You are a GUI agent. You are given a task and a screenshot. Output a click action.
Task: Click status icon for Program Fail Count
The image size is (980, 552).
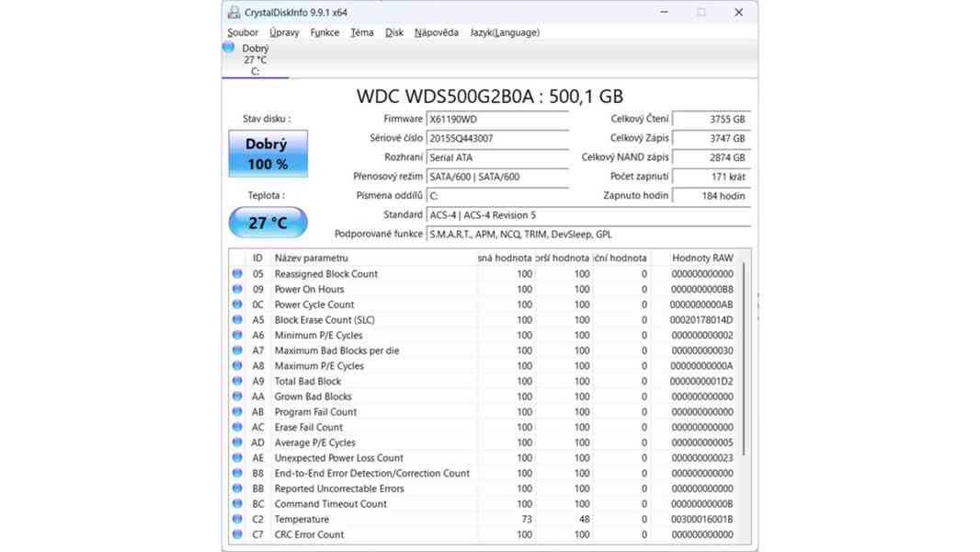[x=237, y=411]
